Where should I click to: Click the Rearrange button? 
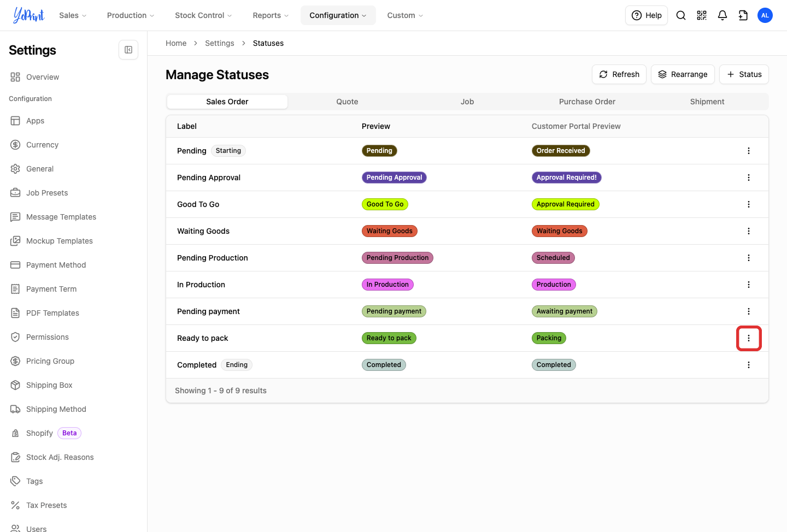(x=683, y=74)
